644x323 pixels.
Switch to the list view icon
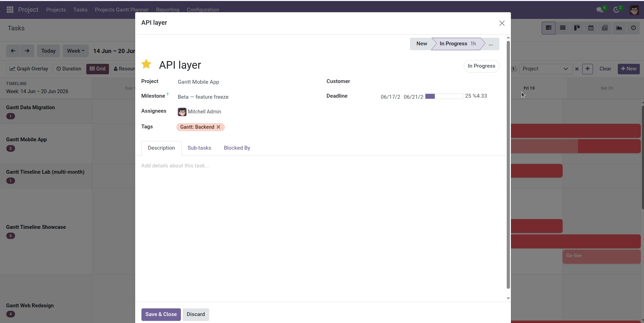(563, 28)
